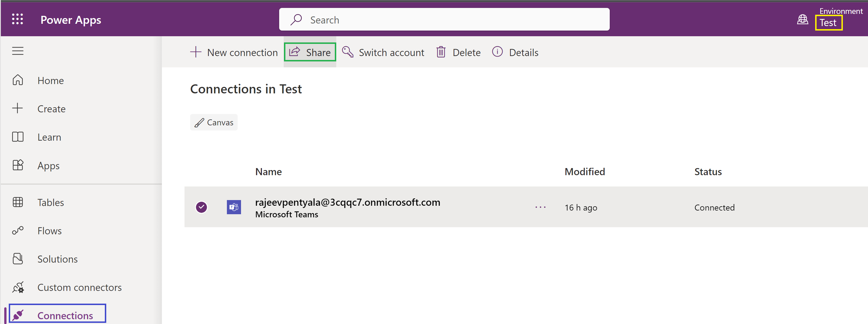
Task: Open Custom connectors page
Action: point(79,287)
